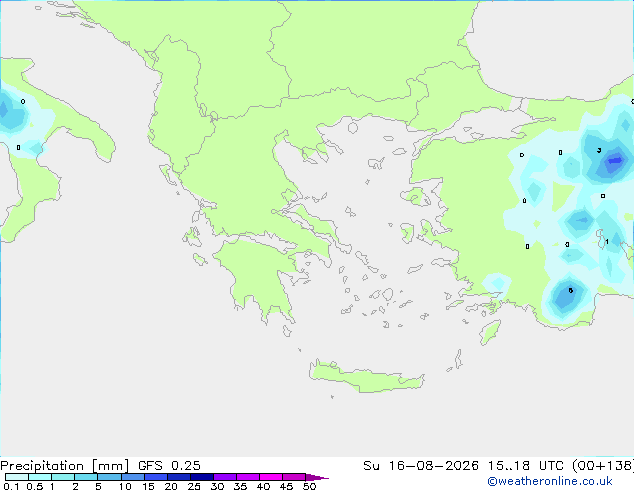This screenshot has height=490, width=634.
Task: Click the '20' legend tick label
Action: click(171, 486)
